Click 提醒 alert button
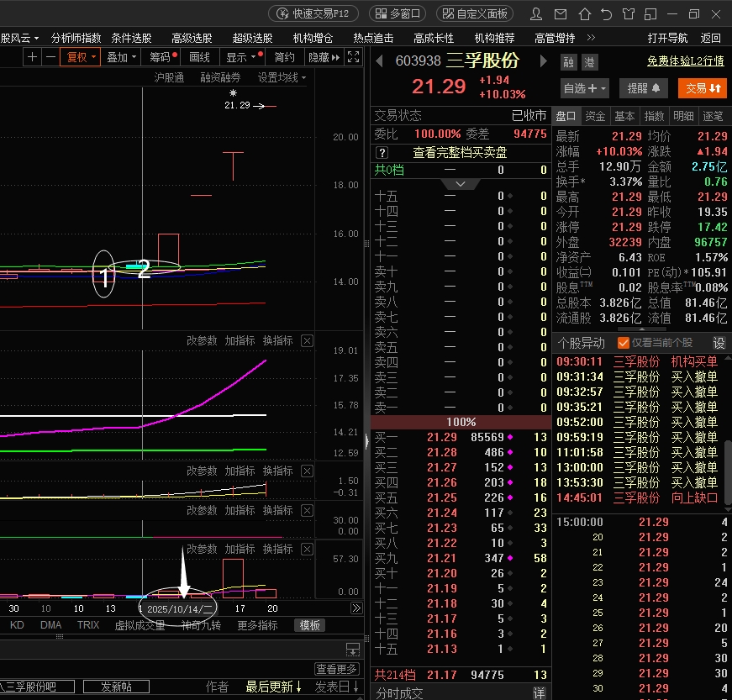Viewport: 732px width, 700px height. [643, 88]
